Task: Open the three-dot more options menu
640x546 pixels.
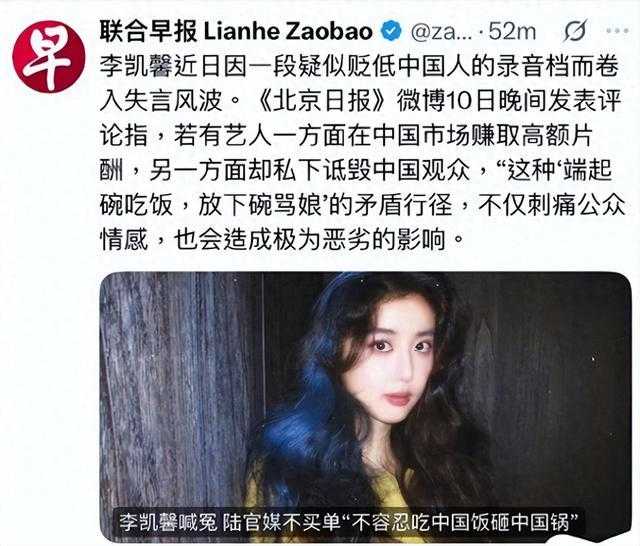Action: pos(617,31)
